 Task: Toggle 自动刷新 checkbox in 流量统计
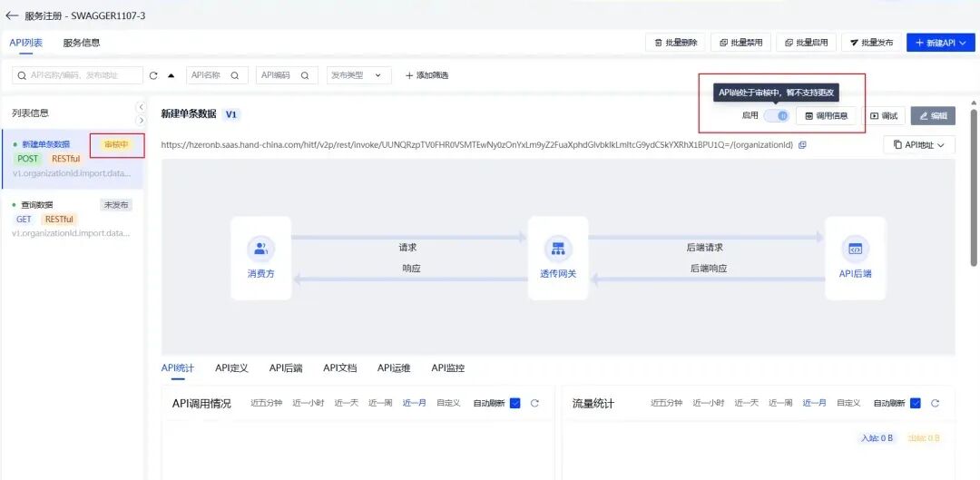click(x=915, y=403)
